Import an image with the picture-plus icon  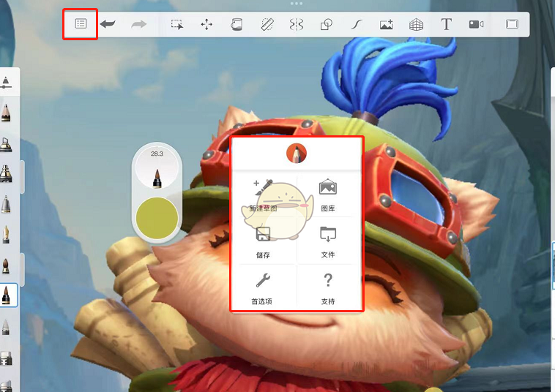(x=386, y=24)
